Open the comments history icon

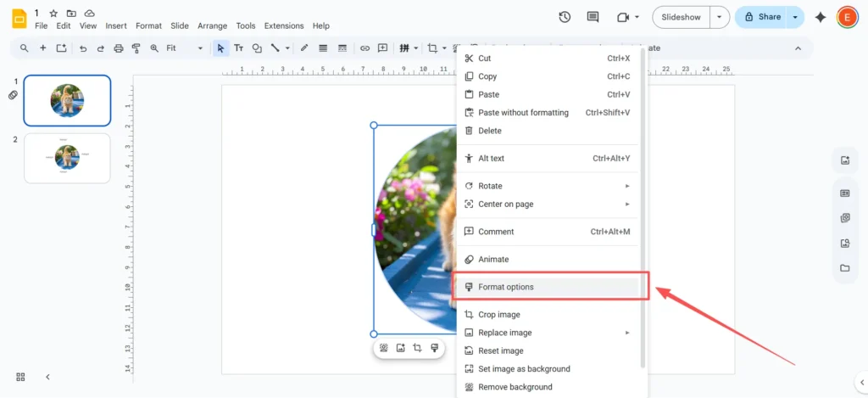[593, 17]
